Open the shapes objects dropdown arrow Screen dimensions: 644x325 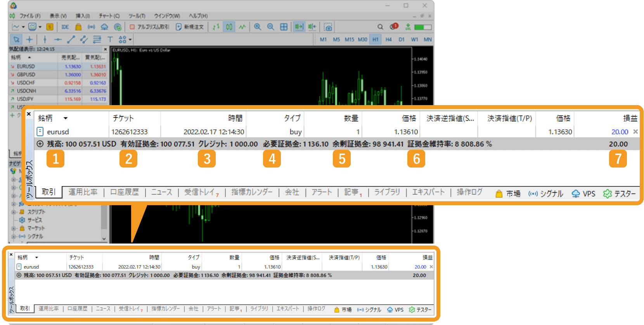tap(130, 40)
